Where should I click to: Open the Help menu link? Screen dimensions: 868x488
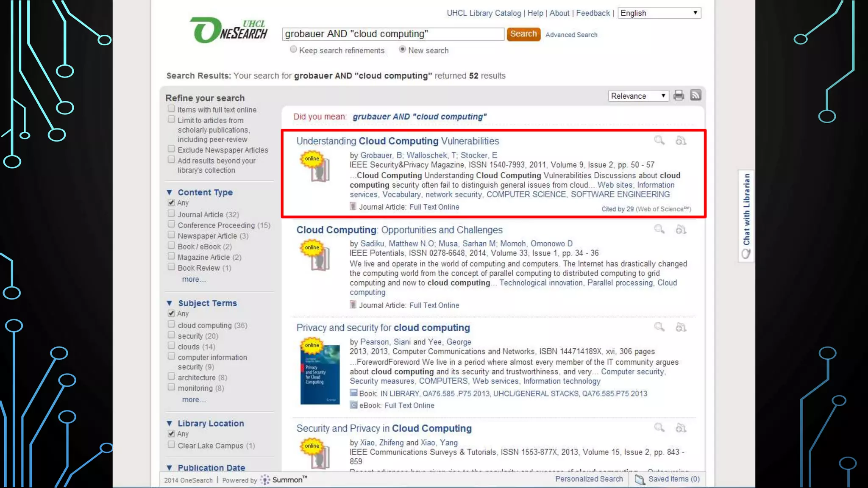point(535,13)
